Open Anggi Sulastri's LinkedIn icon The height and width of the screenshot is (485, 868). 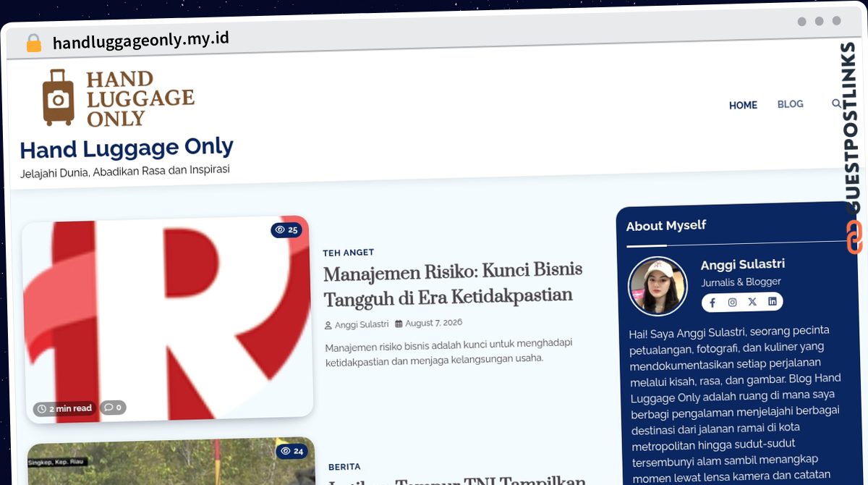773,301
